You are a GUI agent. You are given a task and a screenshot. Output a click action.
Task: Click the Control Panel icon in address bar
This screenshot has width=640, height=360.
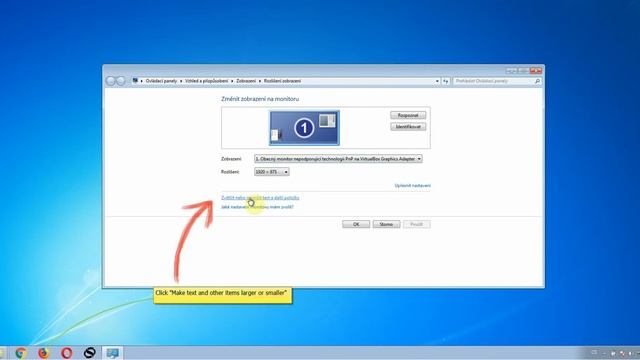coord(135,81)
